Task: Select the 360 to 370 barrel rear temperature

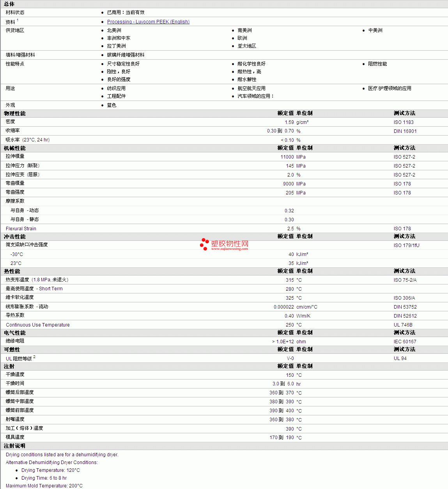Action: [x=282, y=393]
